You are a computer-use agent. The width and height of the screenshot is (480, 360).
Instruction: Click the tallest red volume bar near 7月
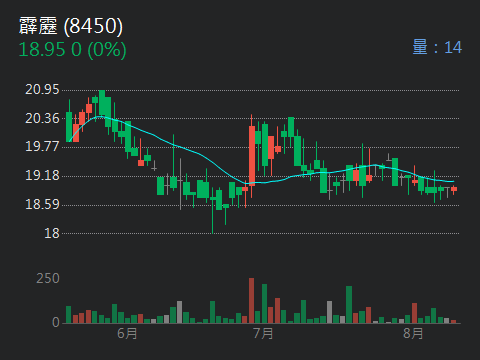coord(251,301)
